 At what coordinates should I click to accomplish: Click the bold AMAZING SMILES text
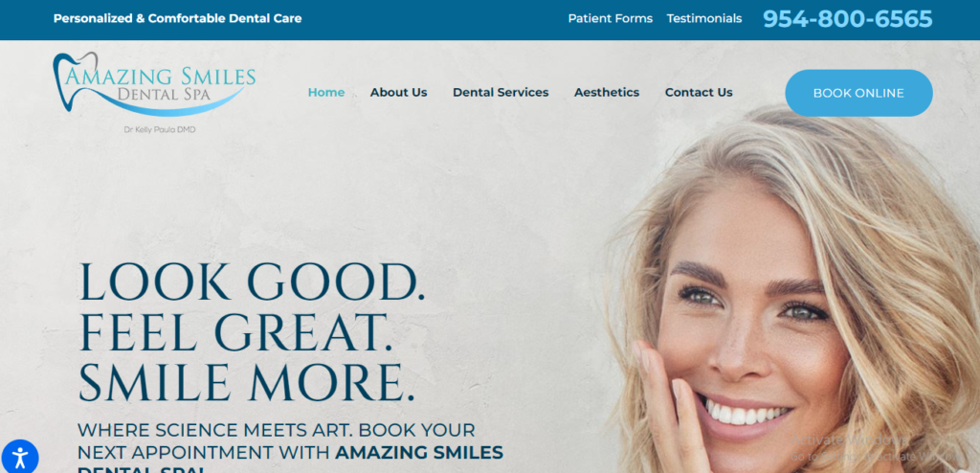pos(419,452)
